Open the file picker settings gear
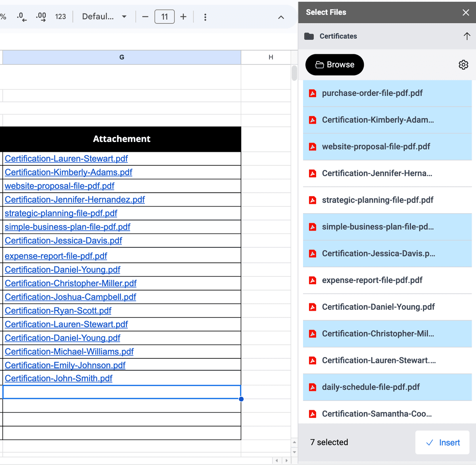Viewport: 476px width, 465px height. 463,65
